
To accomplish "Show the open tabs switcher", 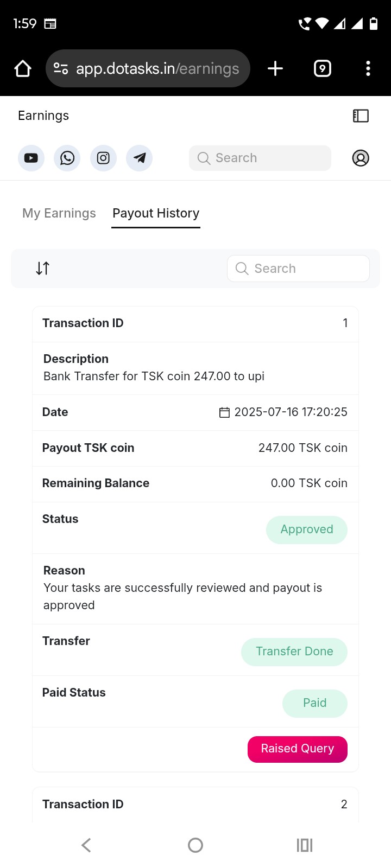I will (x=323, y=69).
